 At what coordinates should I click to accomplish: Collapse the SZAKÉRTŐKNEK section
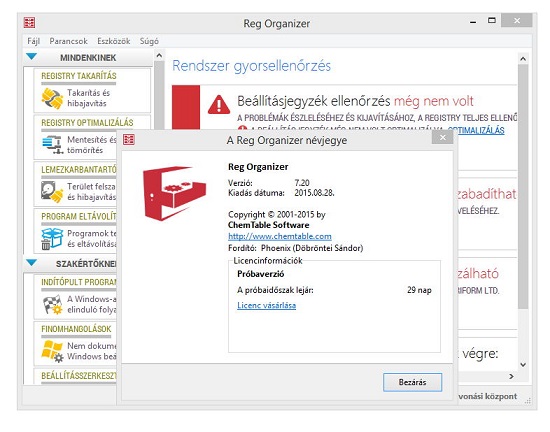coord(32,263)
